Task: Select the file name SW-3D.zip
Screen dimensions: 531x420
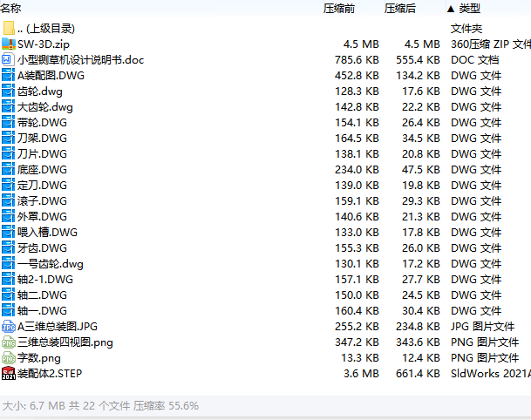Action: click(44, 44)
